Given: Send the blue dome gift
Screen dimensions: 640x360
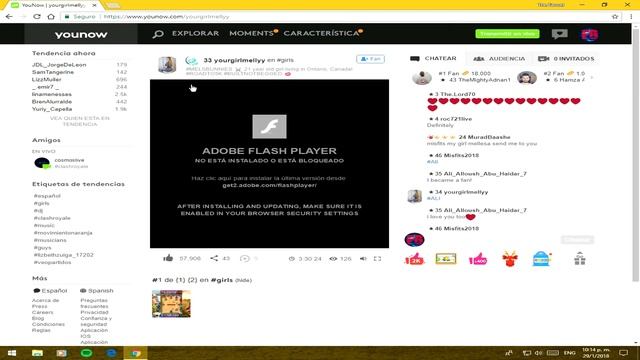Looking at the screenshot, I should (542, 259).
